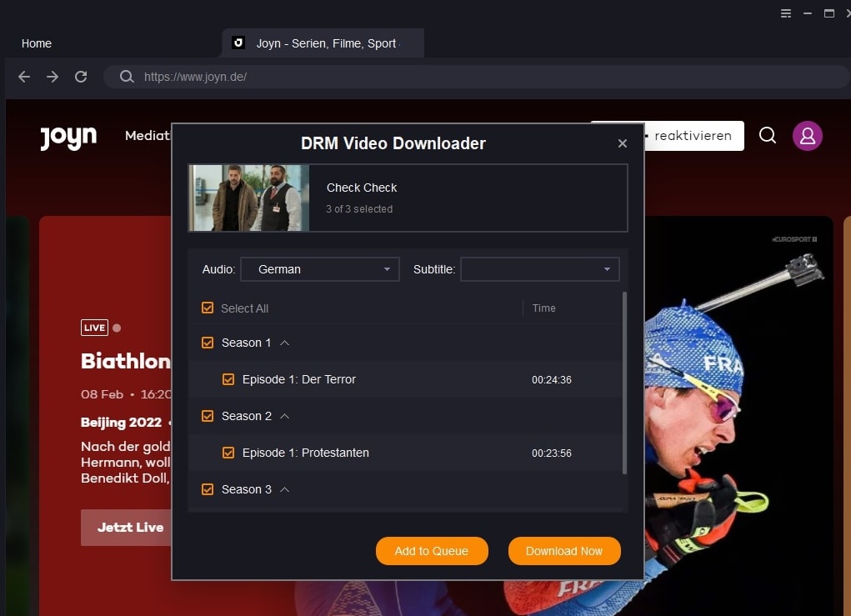Uncheck the Season 1 checkbox
This screenshot has height=616, width=851.
coord(208,343)
